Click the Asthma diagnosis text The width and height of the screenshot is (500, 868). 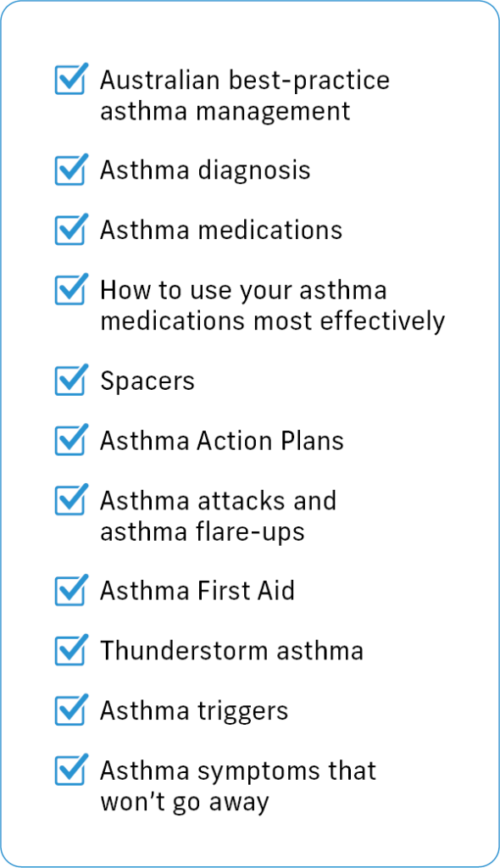205,170
